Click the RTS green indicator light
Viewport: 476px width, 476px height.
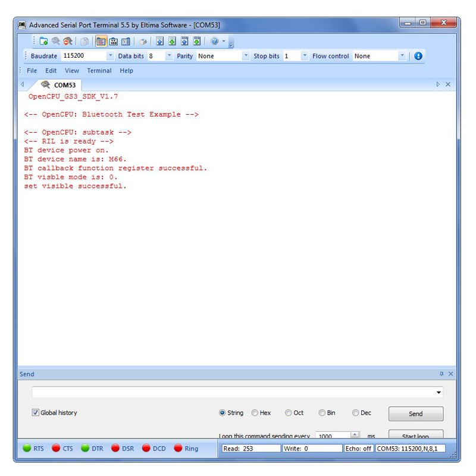27,448
